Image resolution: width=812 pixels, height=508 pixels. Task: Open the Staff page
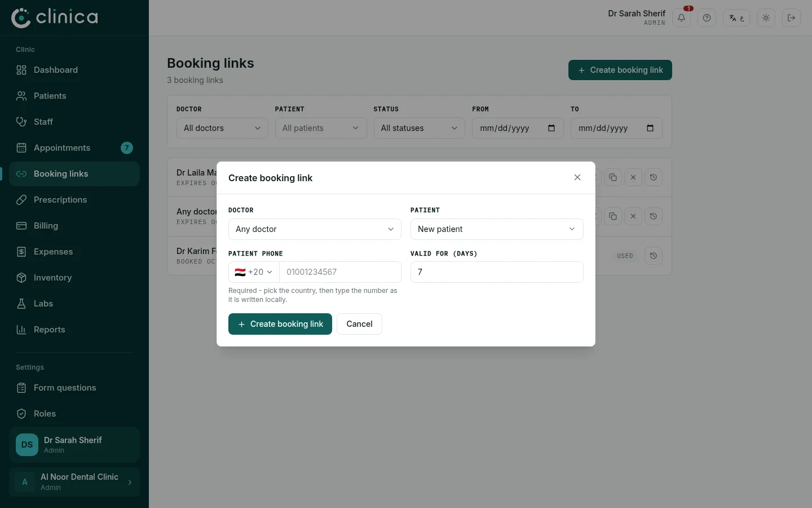click(x=74, y=122)
